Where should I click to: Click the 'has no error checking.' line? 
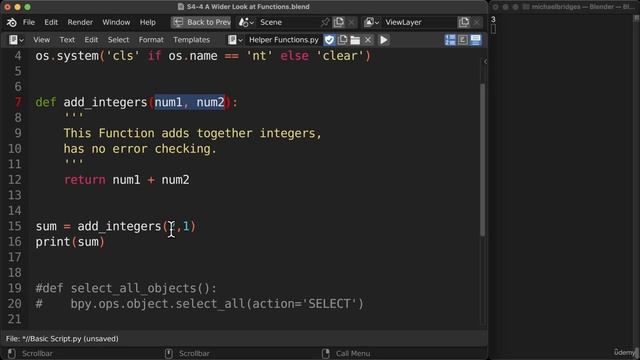[140, 149]
